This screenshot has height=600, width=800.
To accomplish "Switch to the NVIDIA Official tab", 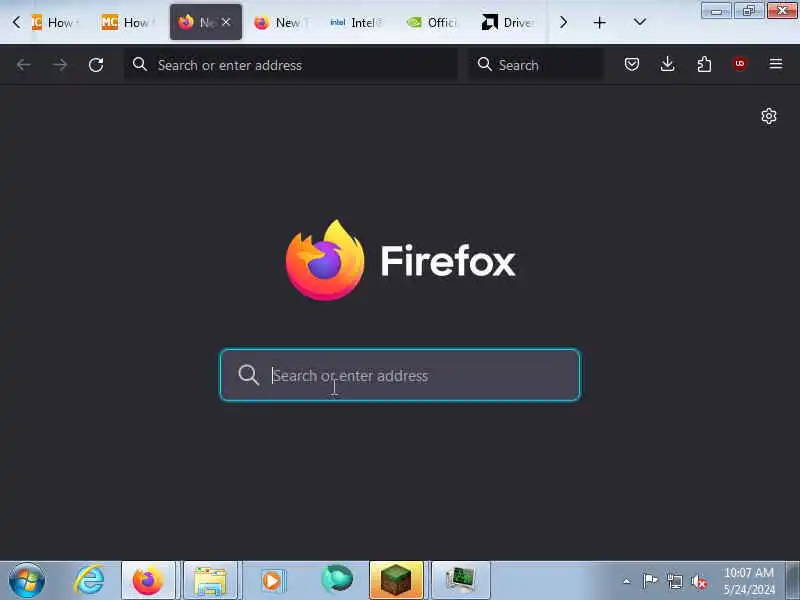I will (432, 22).
